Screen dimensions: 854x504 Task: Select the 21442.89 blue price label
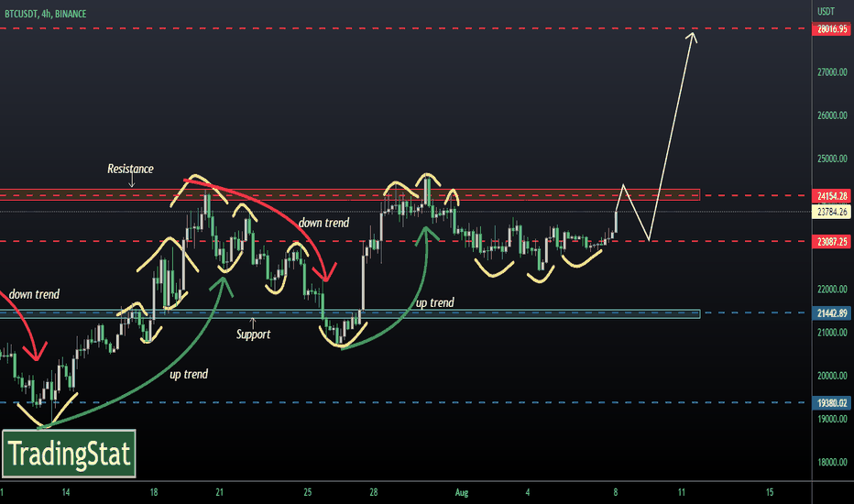[832, 312]
